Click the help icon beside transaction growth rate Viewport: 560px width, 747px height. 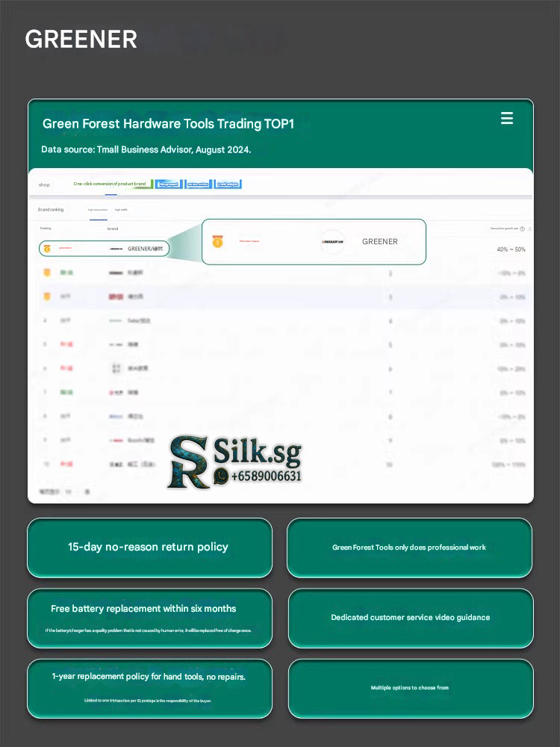[x=522, y=229]
